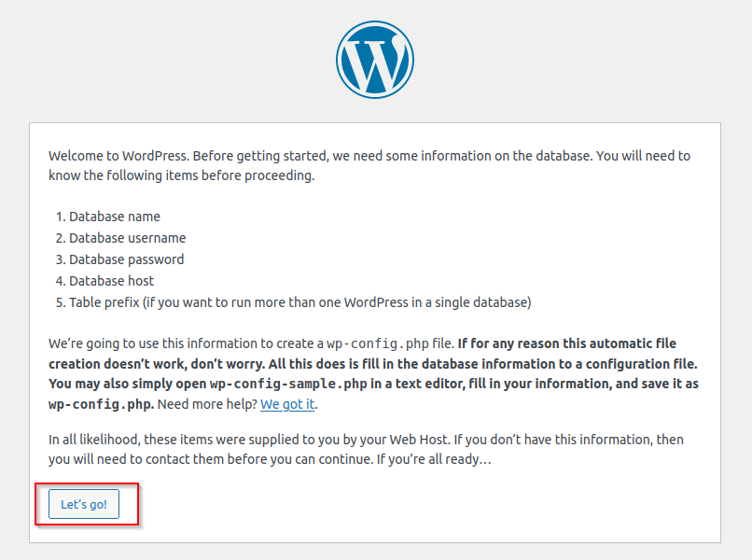Click the 'Need more help?' text
The width and height of the screenshot is (752, 560).
(208, 404)
